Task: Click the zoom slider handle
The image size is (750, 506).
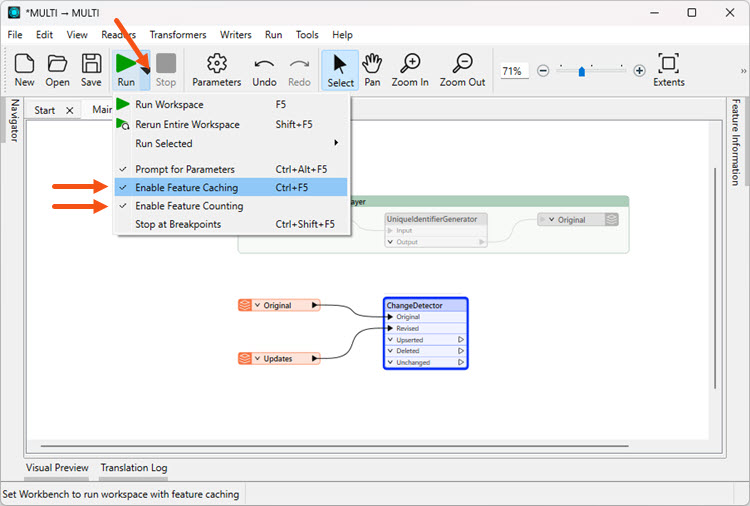Action: pyautogui.click(x=582, y=71)
